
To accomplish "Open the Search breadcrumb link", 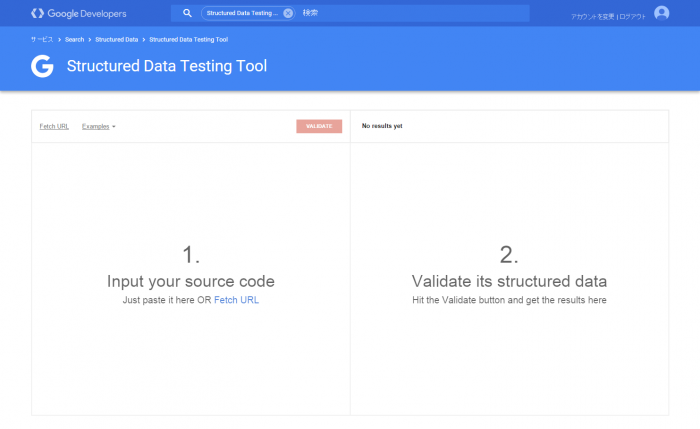I will (x=74, y=39).
